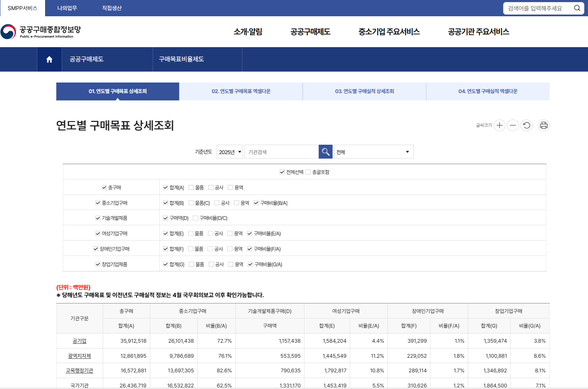Uncheck the 총구매 row checkbox

pos(104,187)
